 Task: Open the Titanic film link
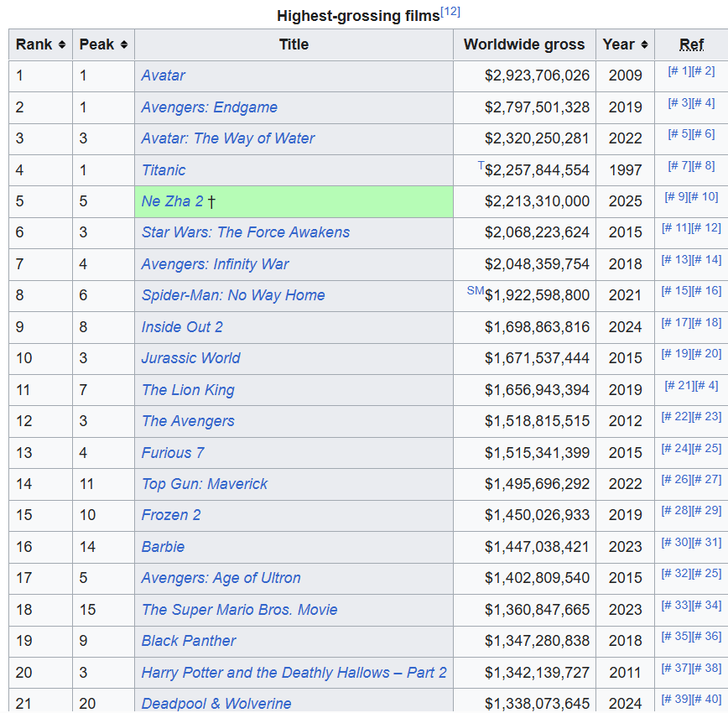164,170
